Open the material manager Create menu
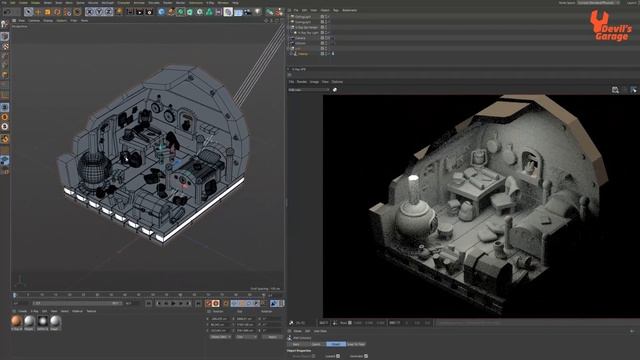Screen dimensions: 640x360 pyautogui.click(x=22, y=311)
